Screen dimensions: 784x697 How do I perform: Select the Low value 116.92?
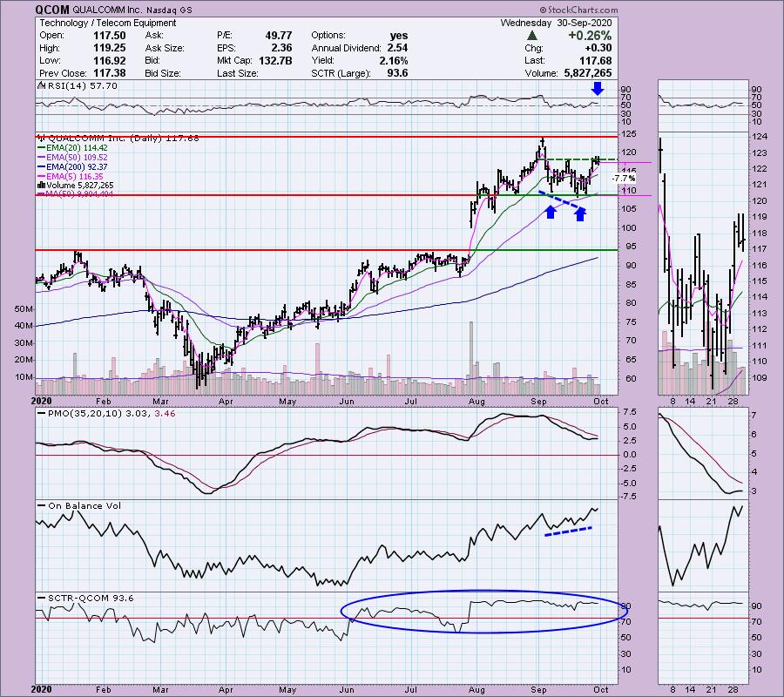tap(110, 60)
